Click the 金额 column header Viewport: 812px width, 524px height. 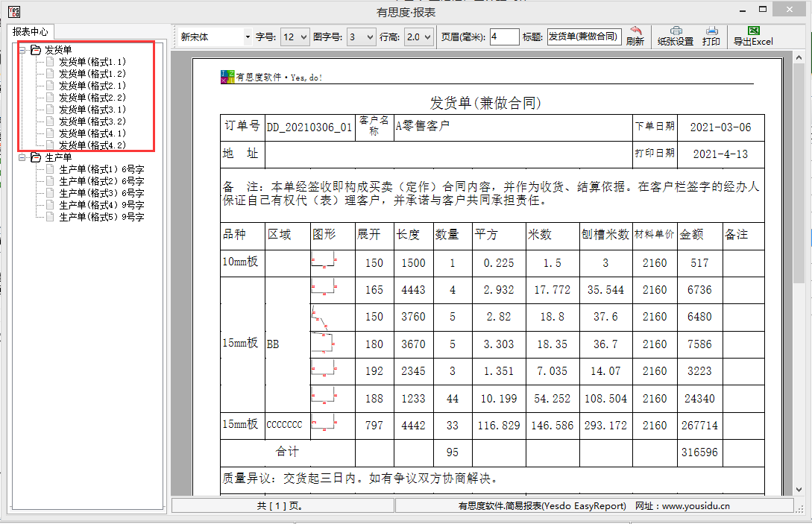tap(691, 235)
